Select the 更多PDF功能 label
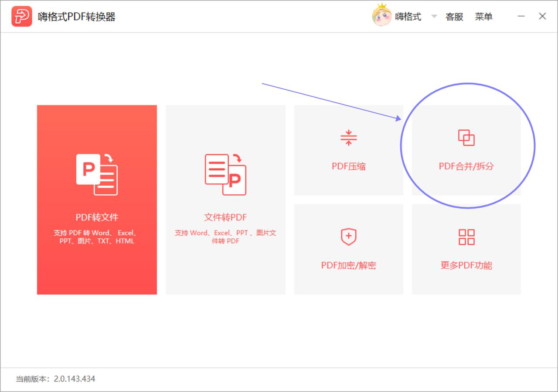The image size is (558, 392). [466, 265]
